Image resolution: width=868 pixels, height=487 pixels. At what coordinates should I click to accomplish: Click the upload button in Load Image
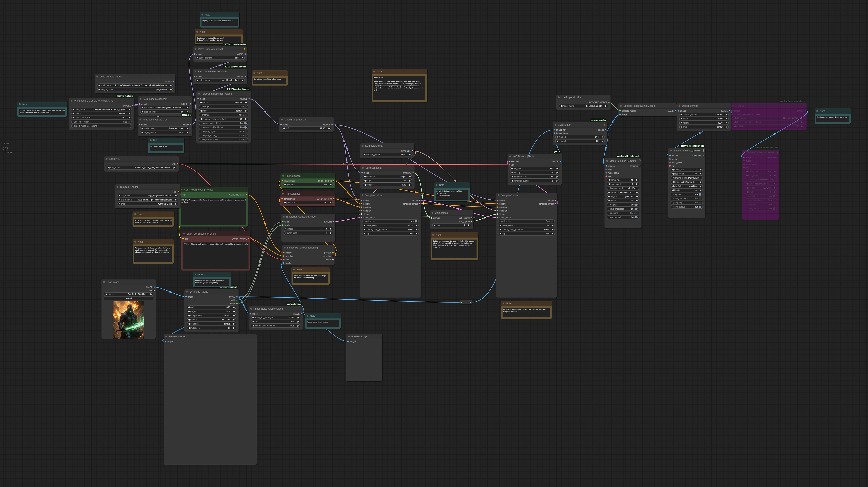[129, 298]
